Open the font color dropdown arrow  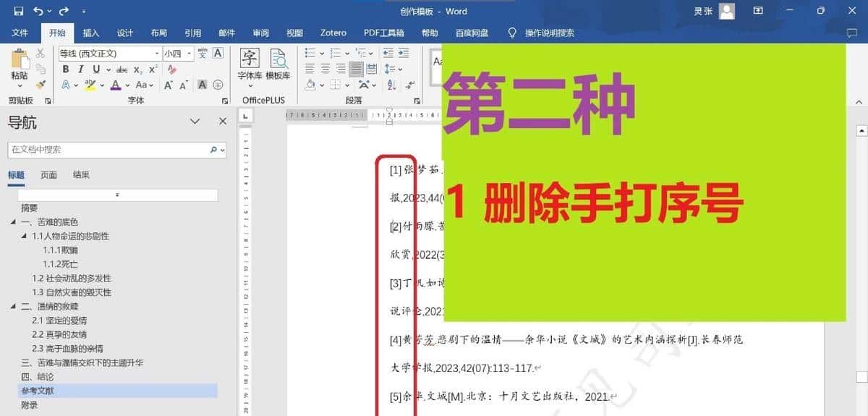pos(127,85)
